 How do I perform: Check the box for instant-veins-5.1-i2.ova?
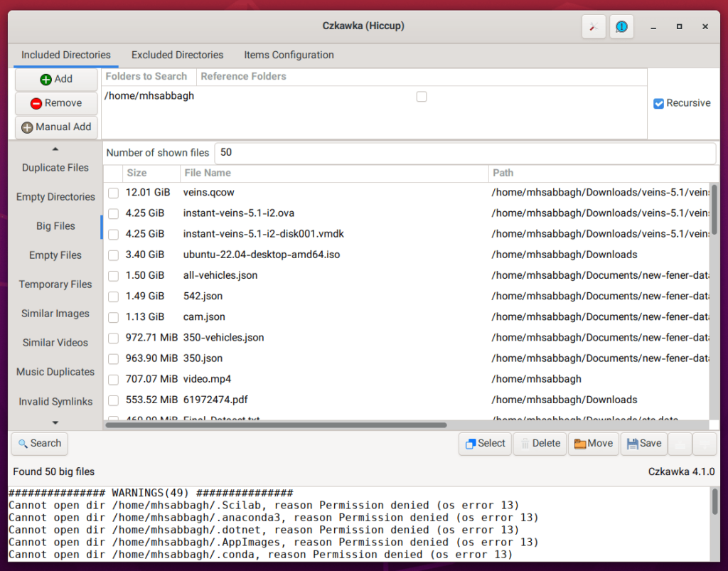click(x=113, y=213)
